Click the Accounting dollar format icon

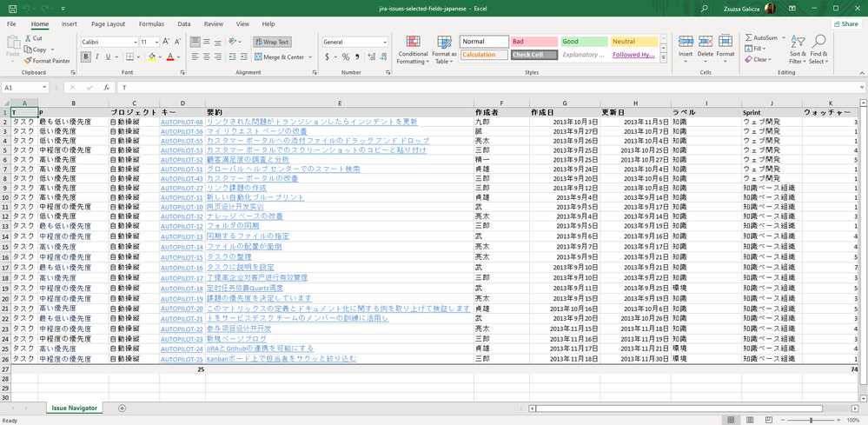point(328,57)
